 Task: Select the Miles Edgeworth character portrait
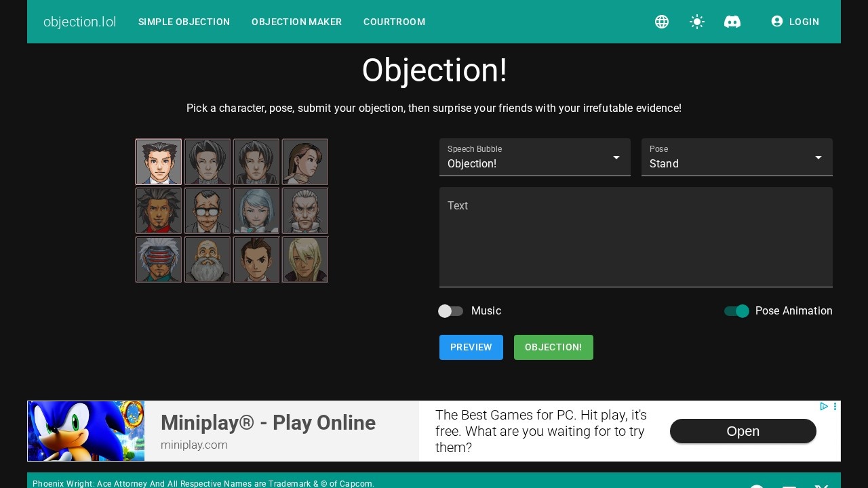[208, 162]
